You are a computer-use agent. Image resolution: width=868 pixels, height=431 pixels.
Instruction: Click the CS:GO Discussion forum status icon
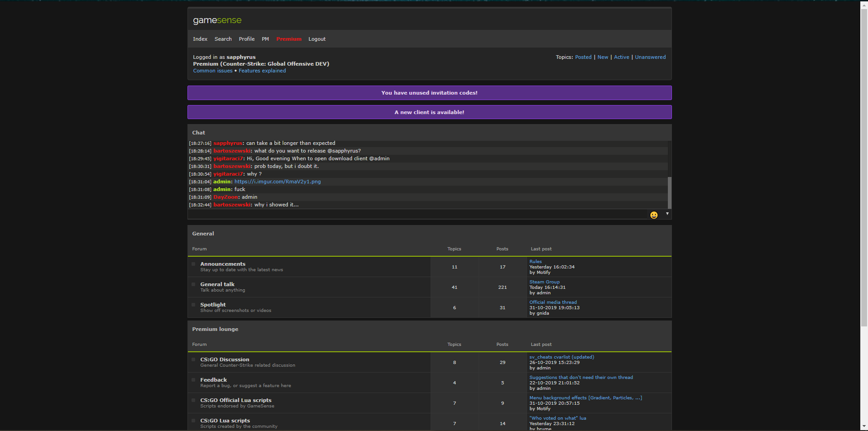(193, 359)
